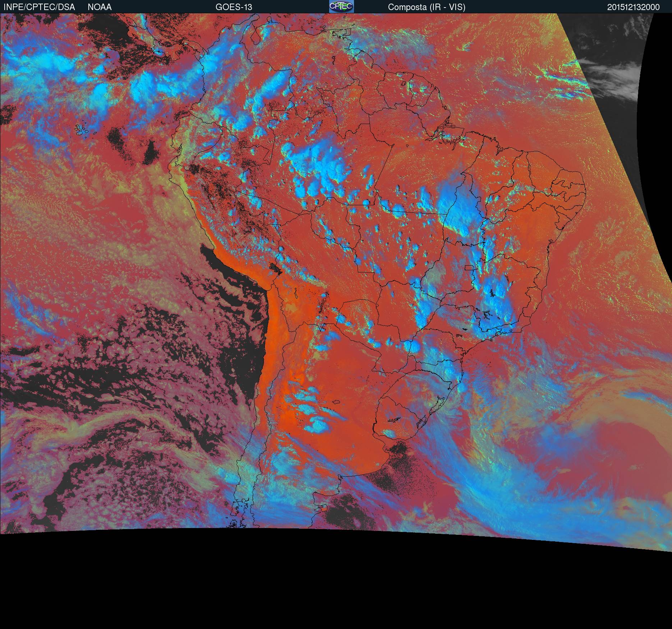The image size is (672, 629).
Task: Click the Composta (IR - VIS) title
Action: pos(427,7)
